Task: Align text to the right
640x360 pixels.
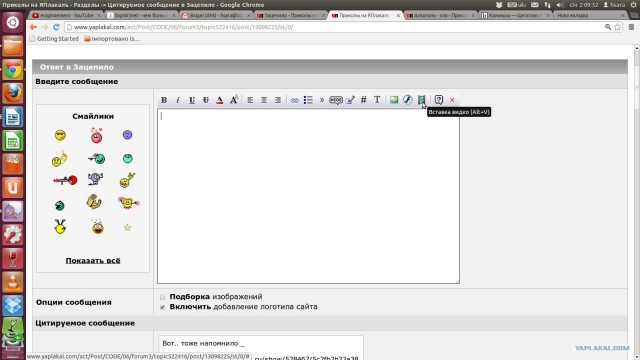Action: click(278, 100)
